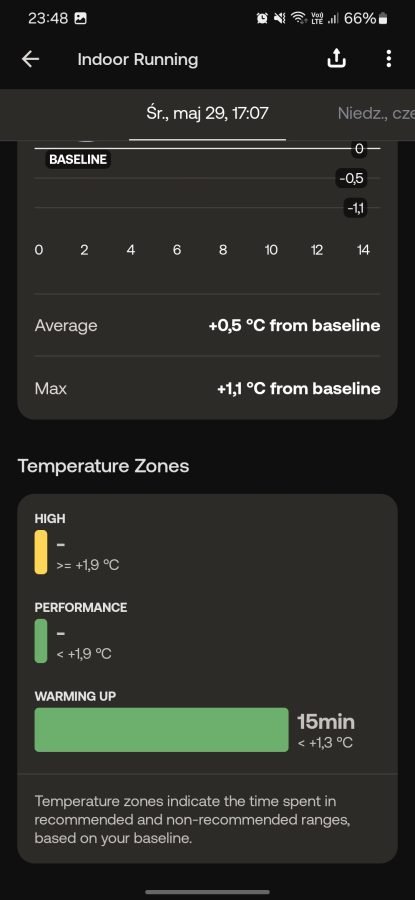This screenshot has width=415, height=900.
Task: Tap the battery indicator icon
Action: click(383, 18)
